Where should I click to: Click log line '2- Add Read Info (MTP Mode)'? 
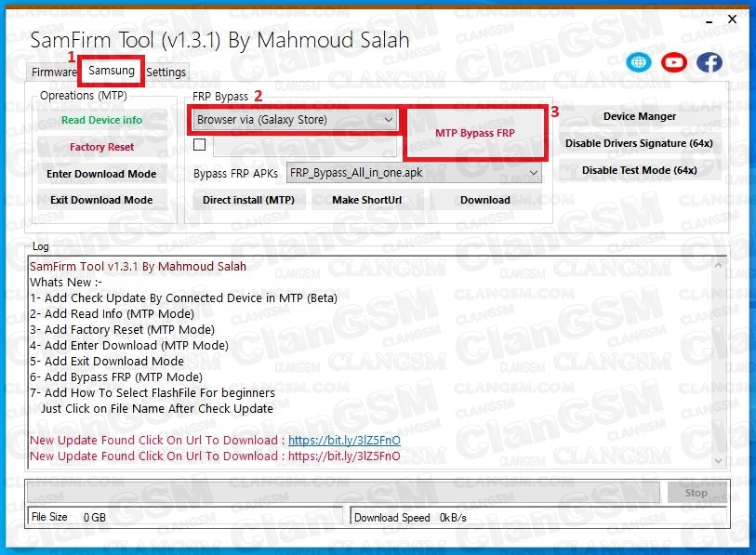tap(112, 314)
